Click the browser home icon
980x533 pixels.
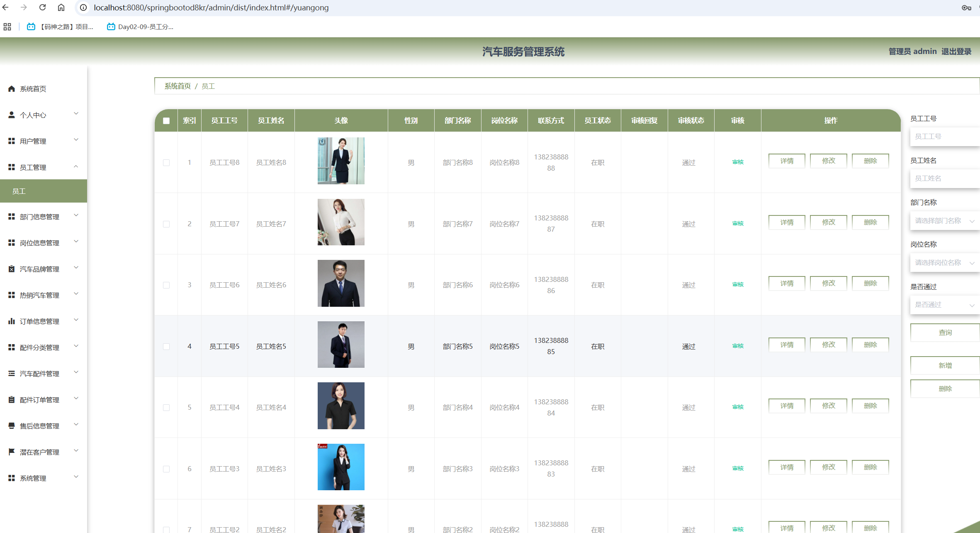pos(61,7)
